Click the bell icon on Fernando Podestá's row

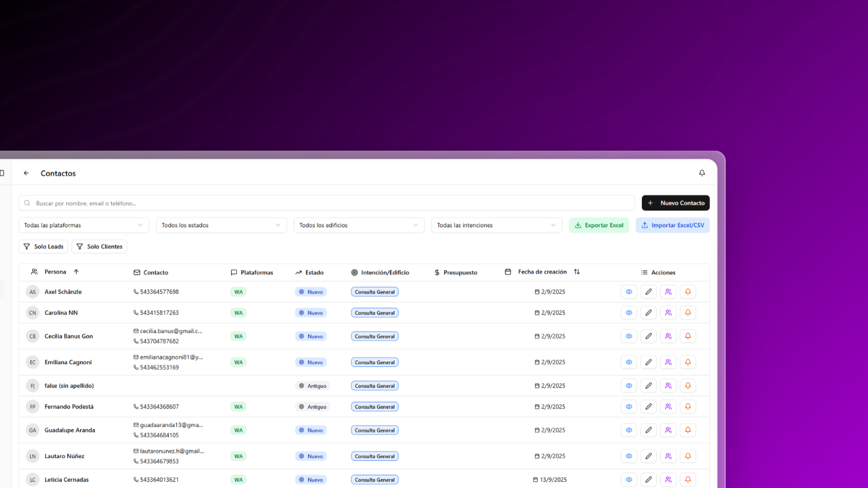point(688,406)
